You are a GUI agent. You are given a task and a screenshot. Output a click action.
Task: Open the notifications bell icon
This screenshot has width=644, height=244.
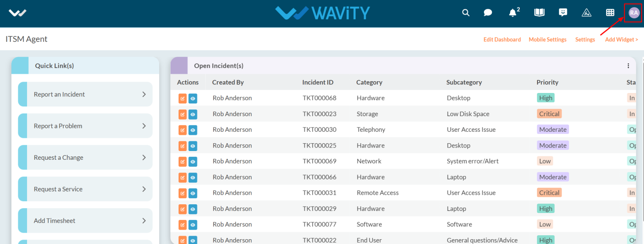click(513, 13)
